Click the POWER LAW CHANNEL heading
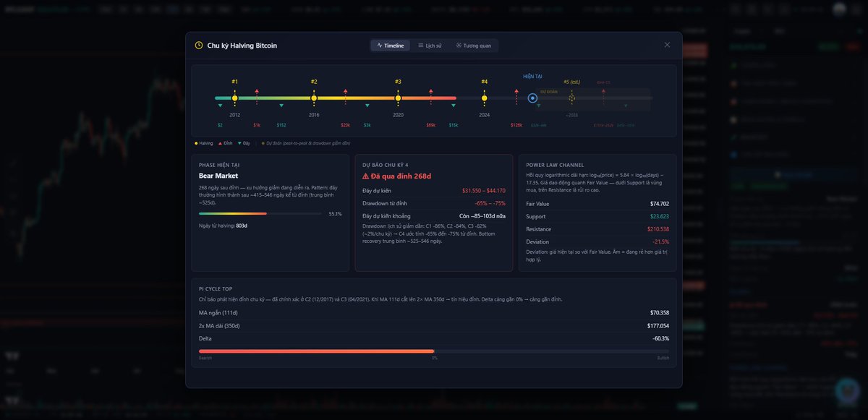 tap(555, 165)
